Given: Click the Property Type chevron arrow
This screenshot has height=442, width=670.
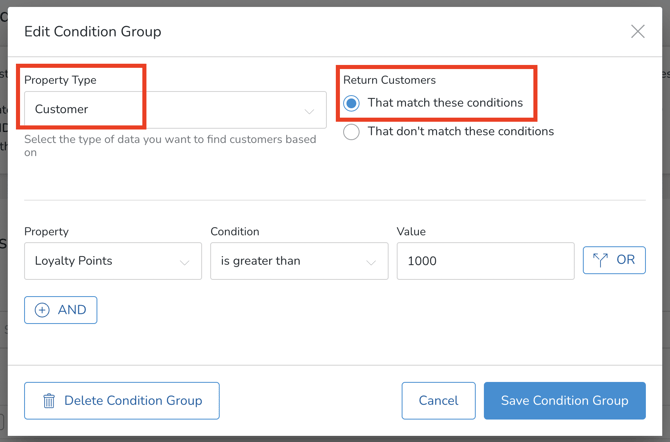Looking at the screenshot, I should 309,110.
